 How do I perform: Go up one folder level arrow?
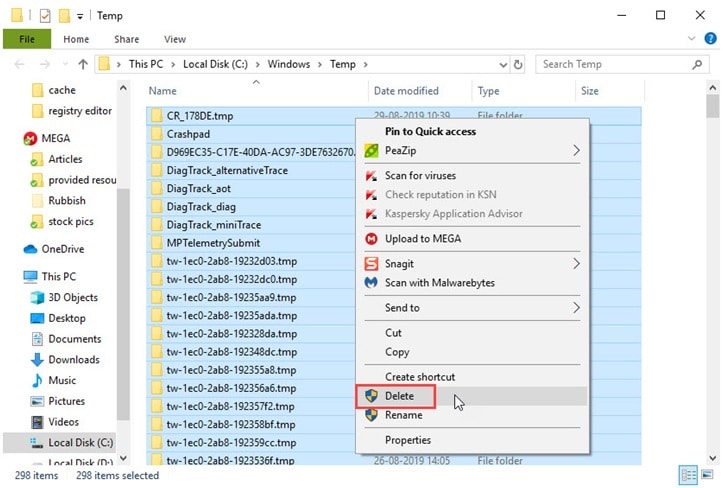click(x=83, y=65)
